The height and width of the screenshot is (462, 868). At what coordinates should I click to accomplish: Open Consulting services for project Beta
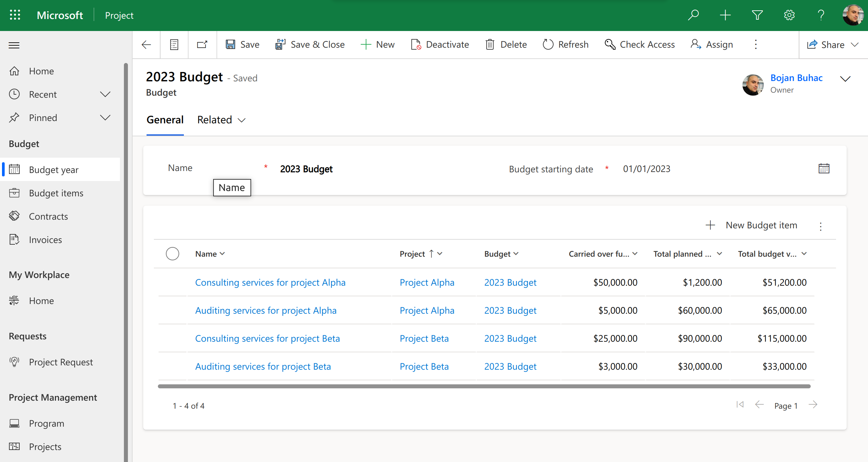tap(267, 339)
